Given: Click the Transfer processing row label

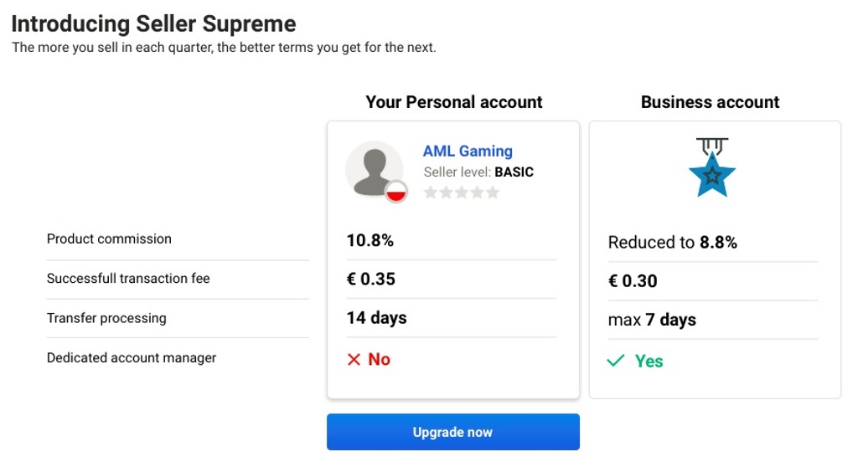Looking at the screenshot, I should pyautogui.click(x=106, y=318).
